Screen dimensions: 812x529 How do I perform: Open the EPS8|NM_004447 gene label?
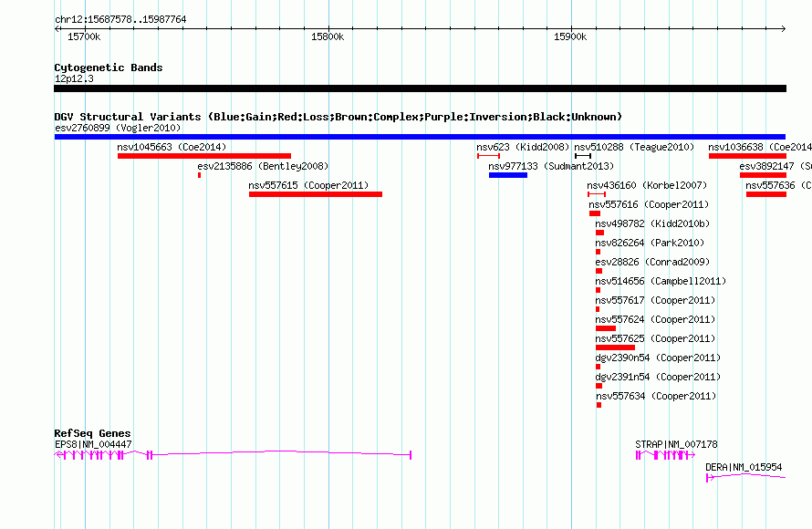(x=93, y=444)
